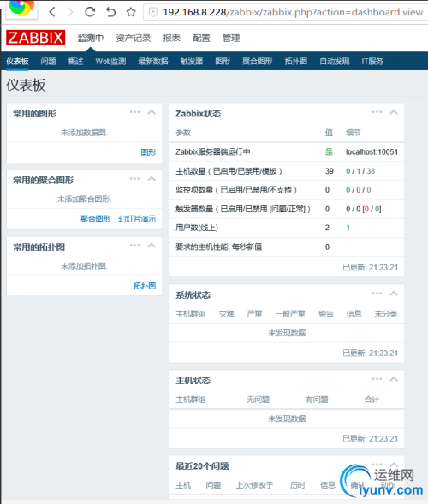Image resolution: width=428 pixels, height=504 pixels.
Task: Follow the 幻灯片演示 link
Action: click(x=137, y=219)
